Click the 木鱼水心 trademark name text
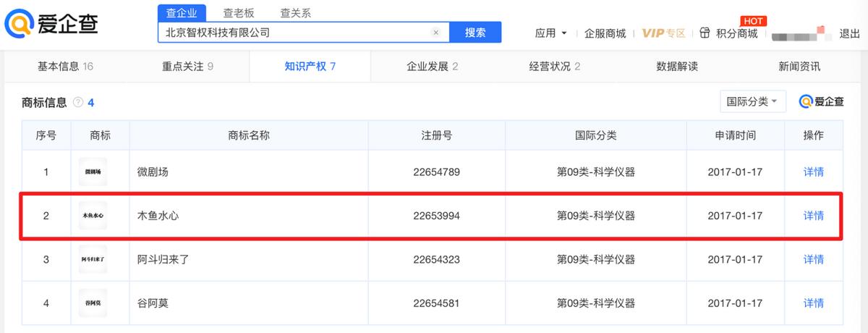868x333 pixels. coord(158,216)
